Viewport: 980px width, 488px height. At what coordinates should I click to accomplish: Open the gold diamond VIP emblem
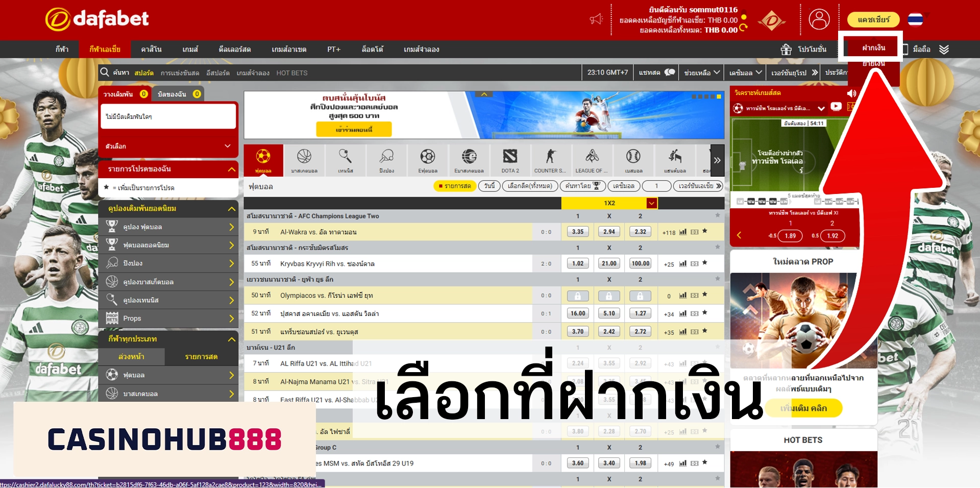pyautogui.click(x=772, y=21)
